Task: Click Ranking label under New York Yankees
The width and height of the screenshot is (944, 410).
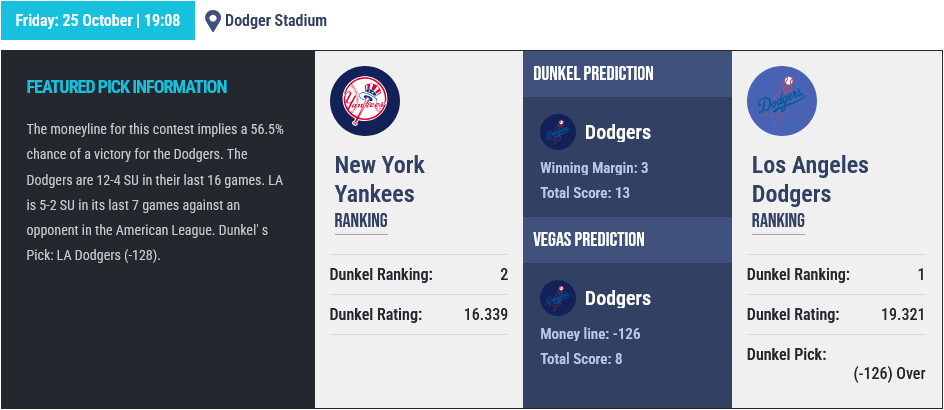Action: 361,221
